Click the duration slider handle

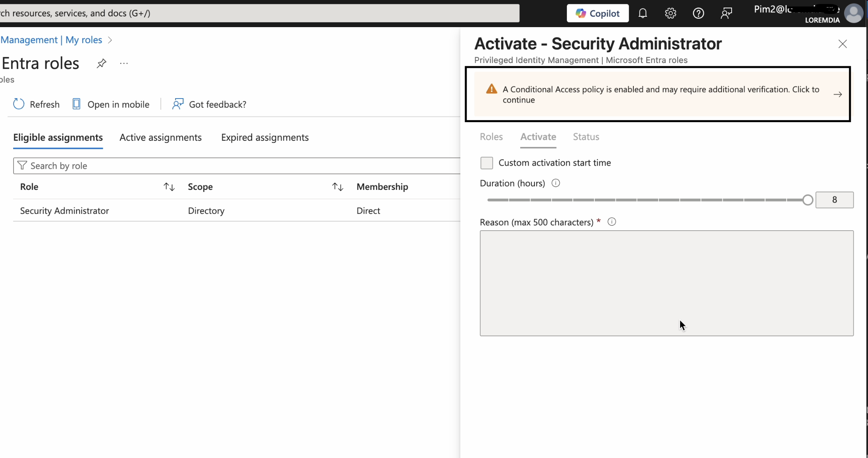click(x=808, y=200)
